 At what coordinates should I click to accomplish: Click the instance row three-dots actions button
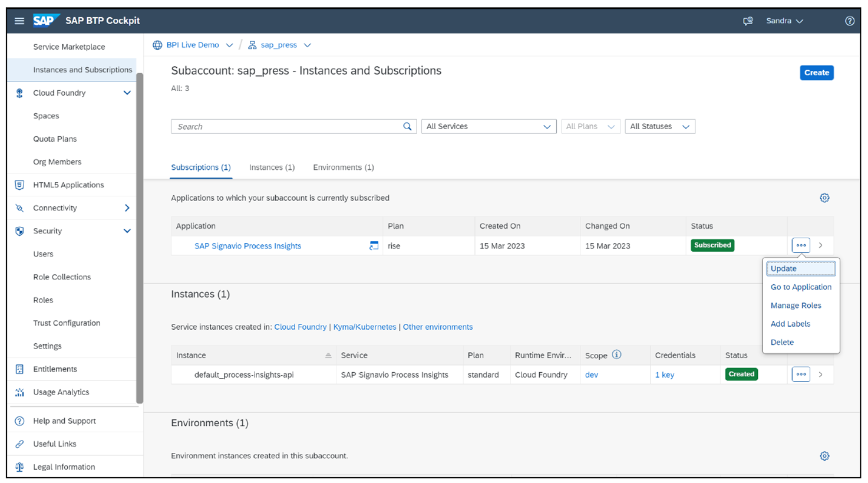tap(801, 374)
